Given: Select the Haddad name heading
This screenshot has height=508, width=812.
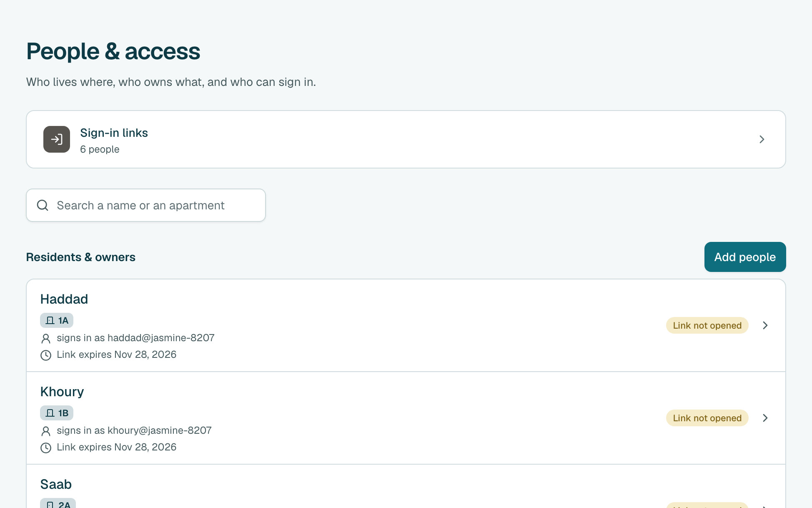Looking at the screenshot, I should pyautogui.click(x=64, y=299).
